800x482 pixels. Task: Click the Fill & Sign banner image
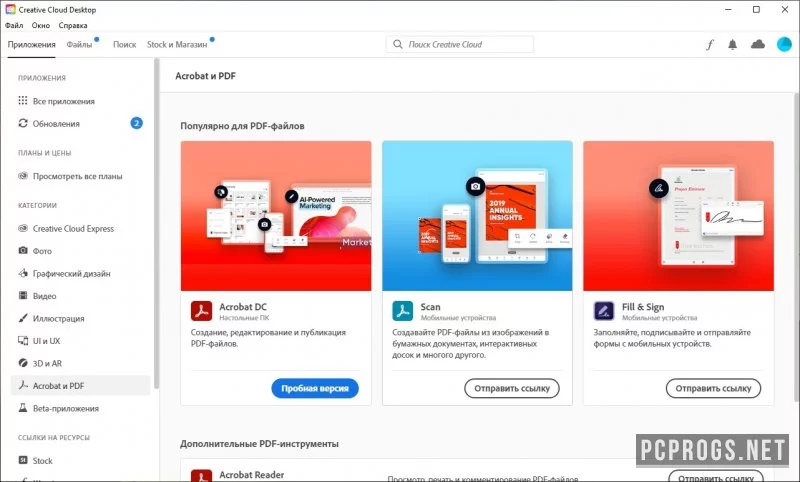pyautogui.click(x=679, y=216)
